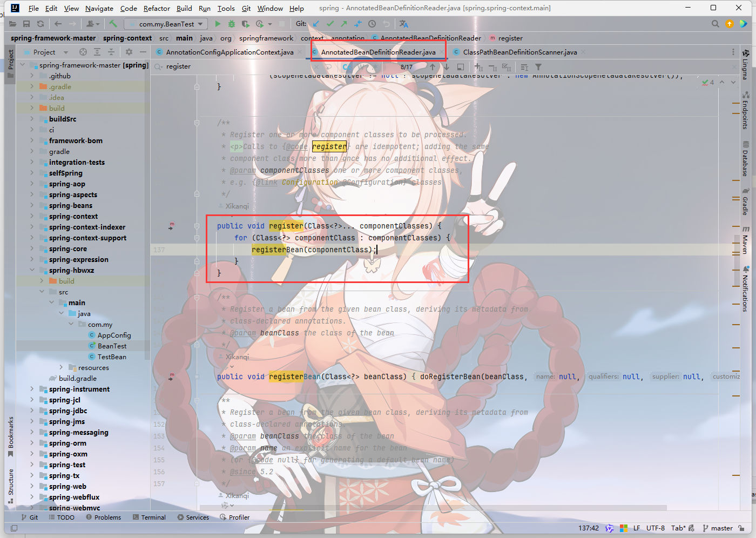Select build.gradle in project tree
Screen dimensions: 756x538
tap(77, 378)
